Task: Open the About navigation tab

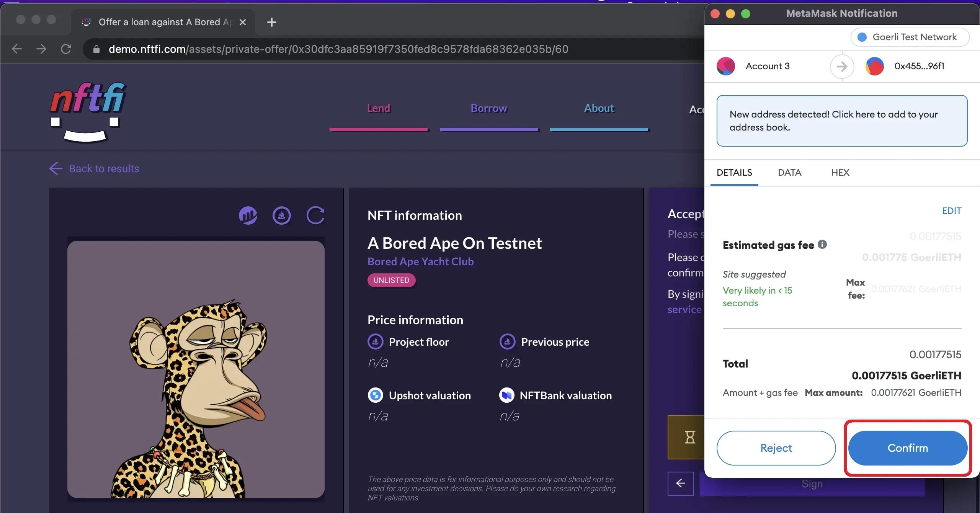Action: [599, 108]
